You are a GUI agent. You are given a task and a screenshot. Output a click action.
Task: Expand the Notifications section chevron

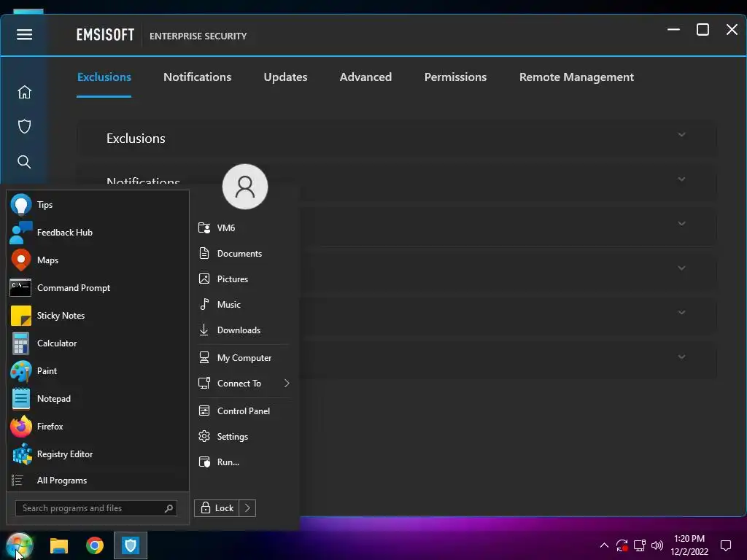(x=682, y=179)
